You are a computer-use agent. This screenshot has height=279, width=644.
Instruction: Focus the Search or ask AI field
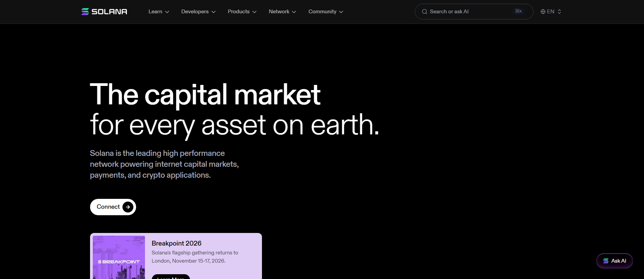(474, 12)
